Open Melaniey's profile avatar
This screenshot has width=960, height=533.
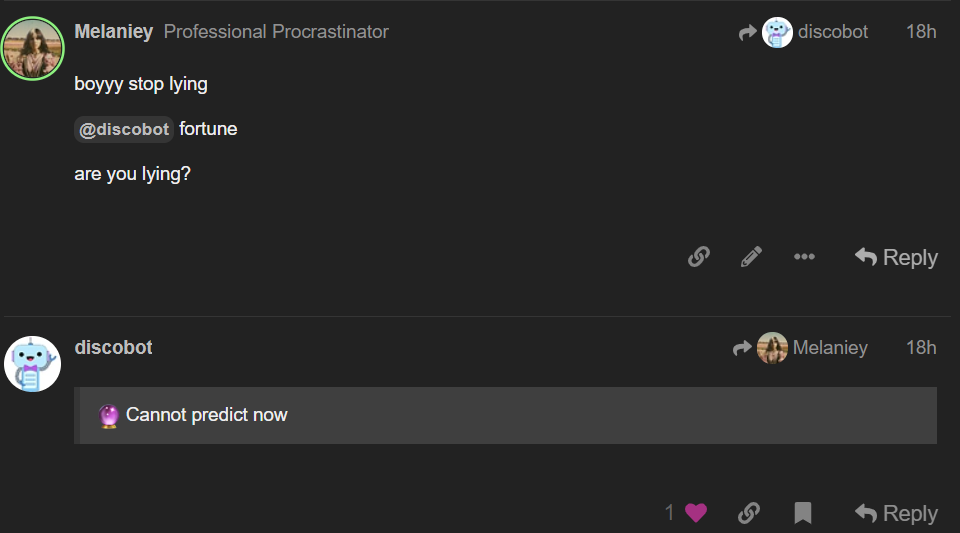(34, 48)
